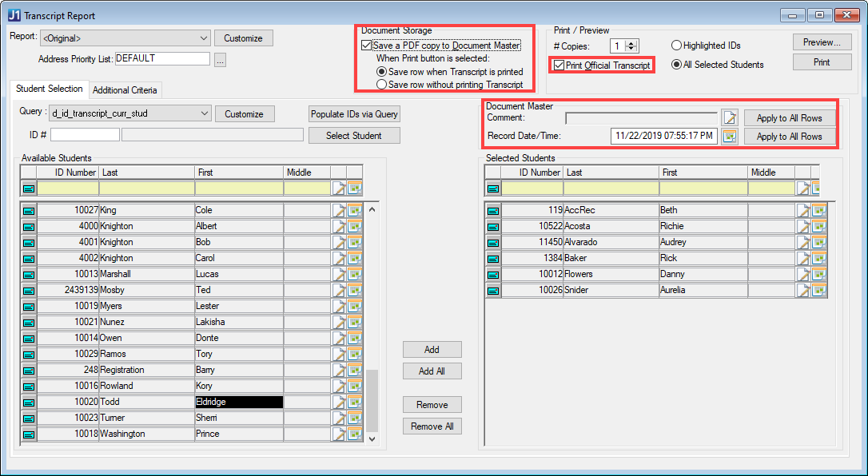
Task: Switch to the Student Selection tab
Action: [49, 89]
